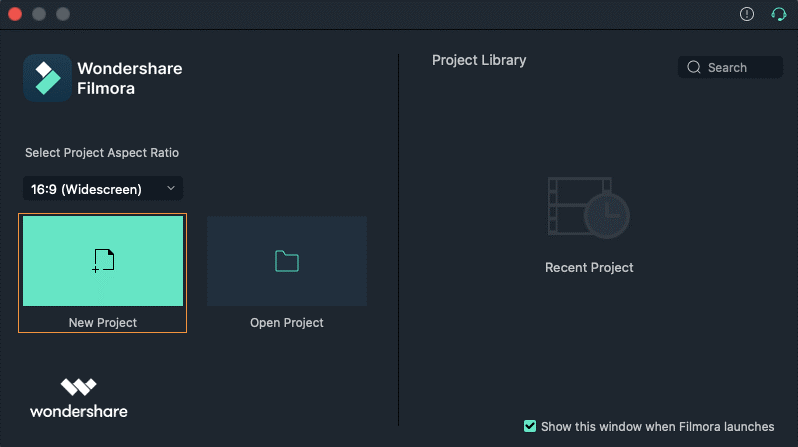Click the chevron arrow in aspect ratio selector
The width and height of the screenshot is (798, 447).
point(171,188)
